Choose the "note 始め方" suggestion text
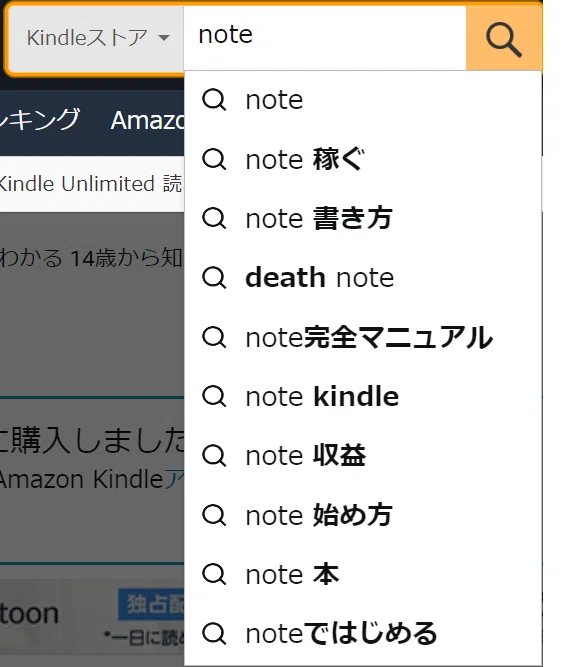 click(x=319, y=515)
